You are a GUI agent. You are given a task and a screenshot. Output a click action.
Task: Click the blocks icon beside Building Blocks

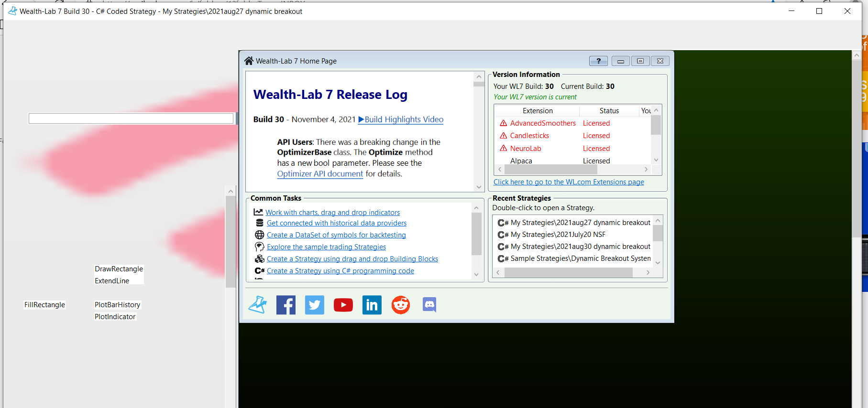260,258
